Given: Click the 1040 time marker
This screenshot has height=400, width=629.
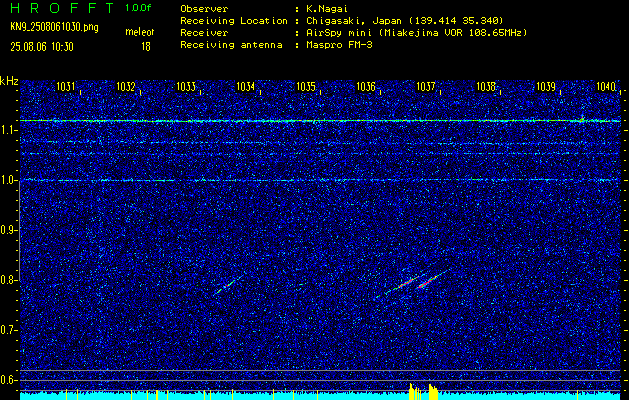Looking at the screenshot, I should point(606,86).
